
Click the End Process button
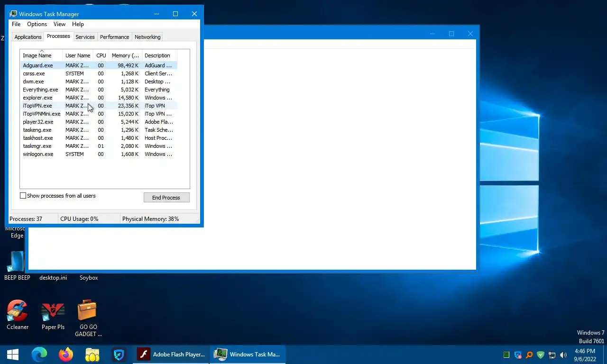tap(166, 198)
